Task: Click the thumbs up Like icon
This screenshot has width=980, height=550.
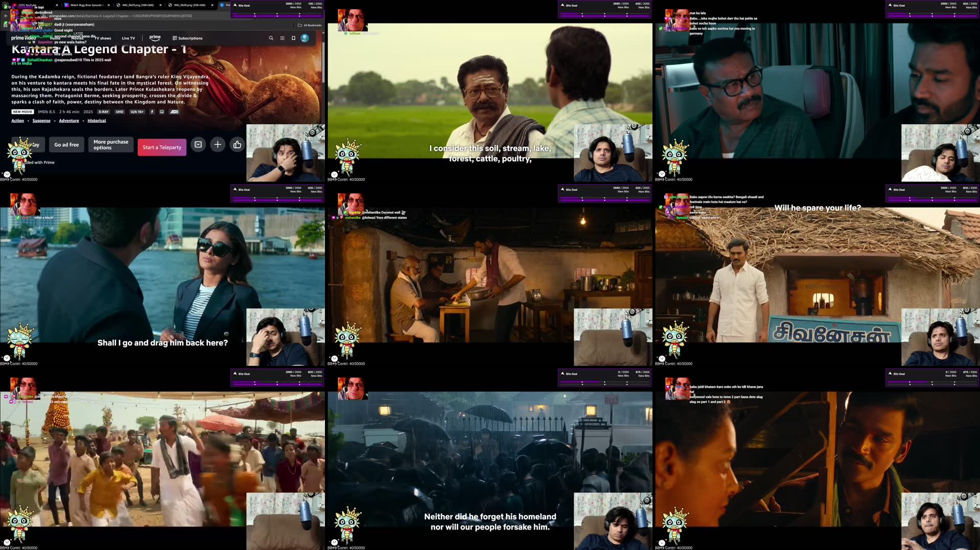Action: pyautogui.click(x=237, y=145)
